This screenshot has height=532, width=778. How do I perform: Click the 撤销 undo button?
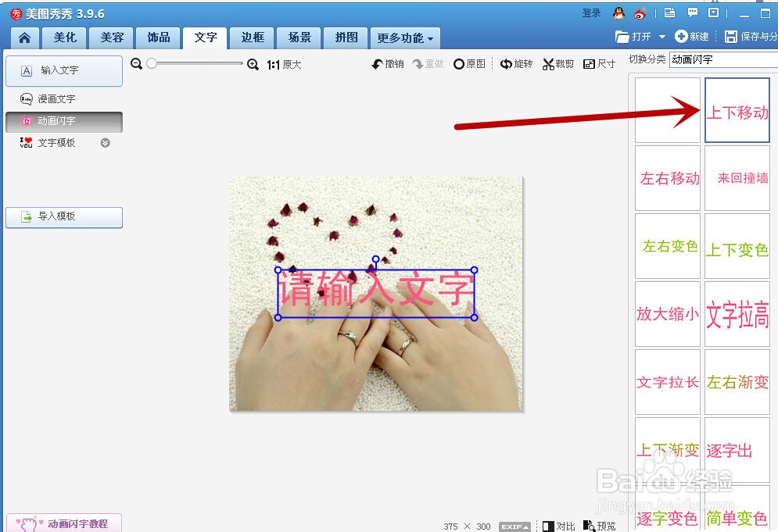point(388,64)
